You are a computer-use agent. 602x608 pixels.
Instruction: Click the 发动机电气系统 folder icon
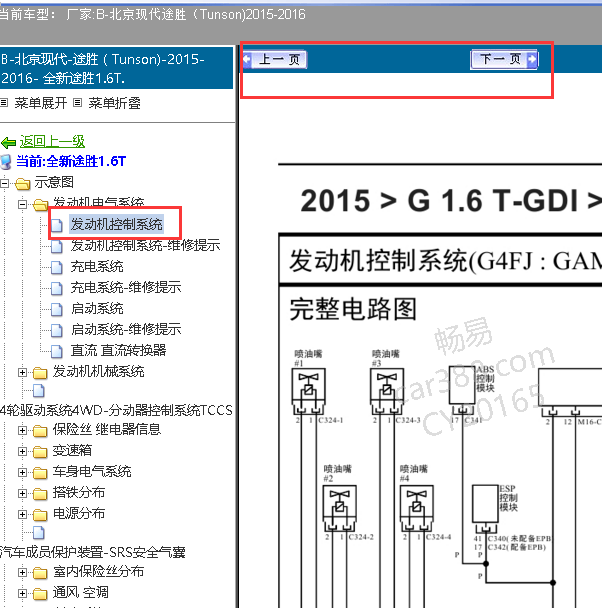[41, 204]
